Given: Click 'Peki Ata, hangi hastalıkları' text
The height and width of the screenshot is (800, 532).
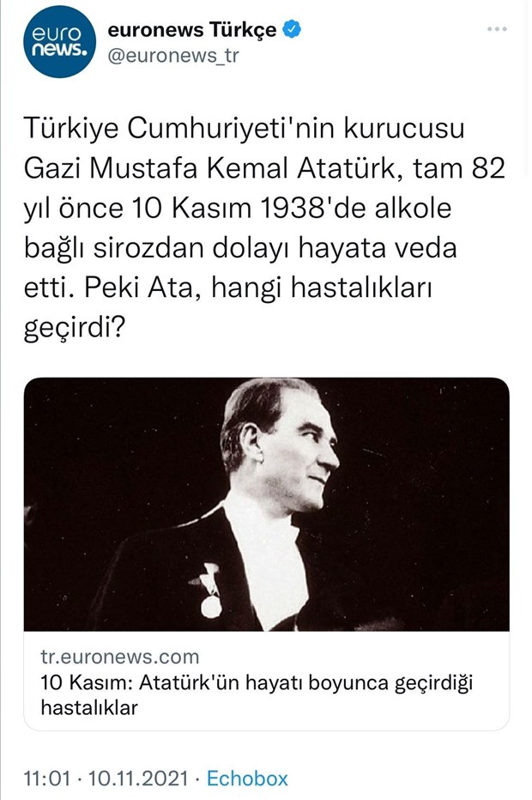Looking at the screenshot, I should 262,289.
